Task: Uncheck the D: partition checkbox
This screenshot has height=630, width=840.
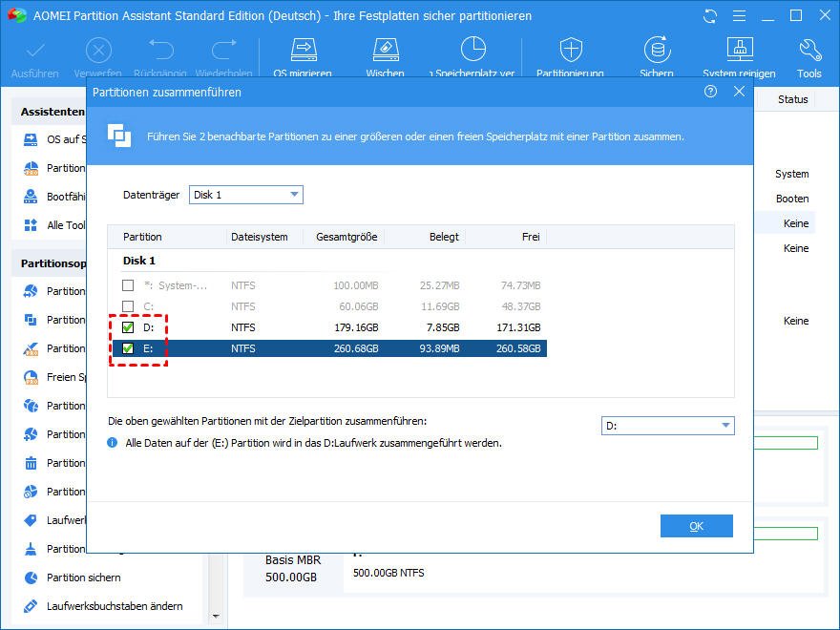Action: (x=128, y=327)
